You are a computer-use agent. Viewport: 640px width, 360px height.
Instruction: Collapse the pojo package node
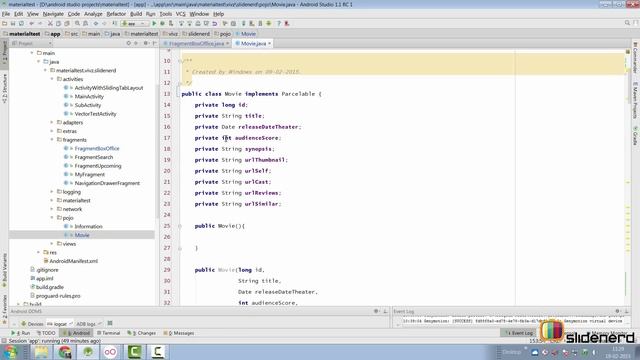pyautogui.click(x=52, y=218)
